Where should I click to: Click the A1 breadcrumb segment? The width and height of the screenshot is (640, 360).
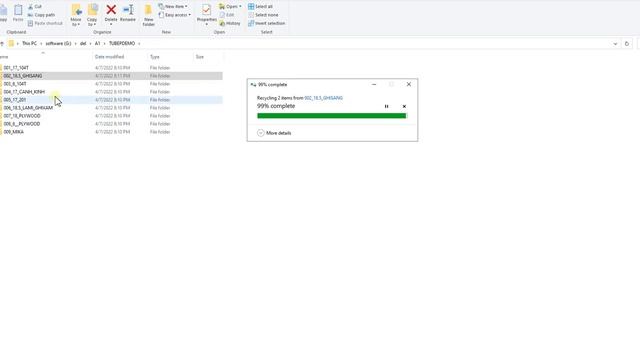[x=98, y=43]
